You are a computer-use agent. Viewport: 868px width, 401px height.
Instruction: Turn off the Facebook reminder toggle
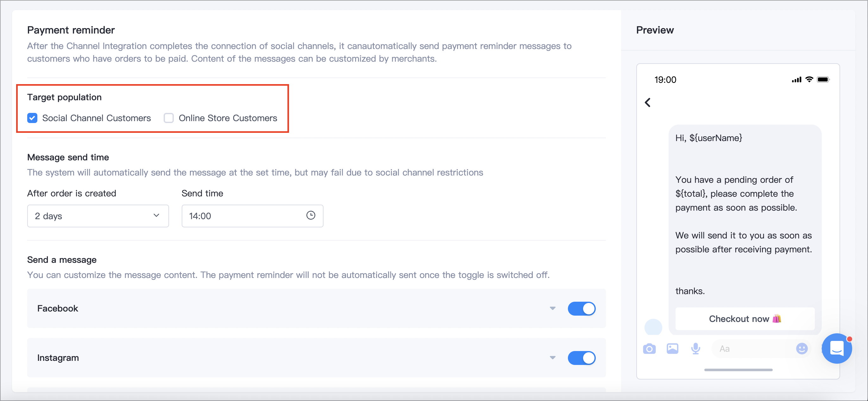[x=581, y=308]
